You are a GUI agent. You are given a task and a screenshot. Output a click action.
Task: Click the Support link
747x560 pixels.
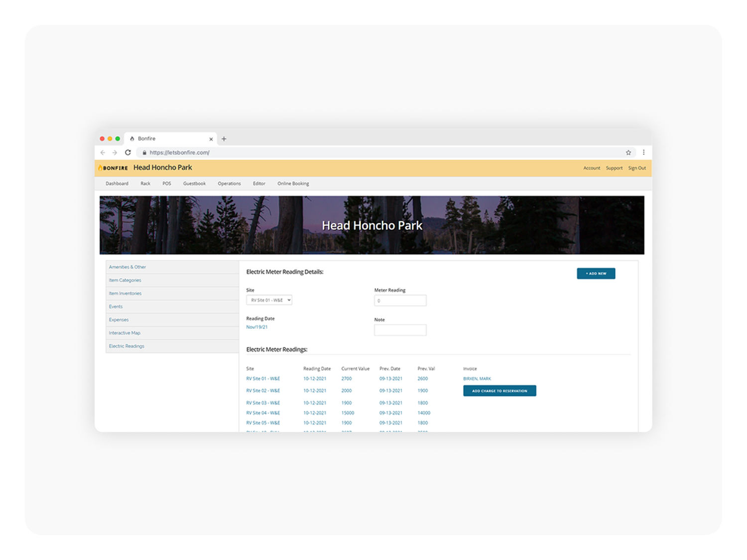[x=614, y=168]
